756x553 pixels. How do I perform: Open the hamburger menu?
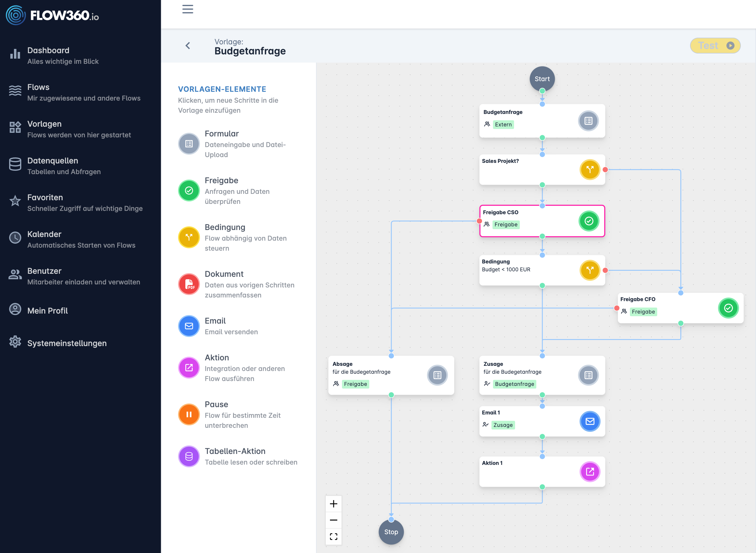(x=187, y=9)
